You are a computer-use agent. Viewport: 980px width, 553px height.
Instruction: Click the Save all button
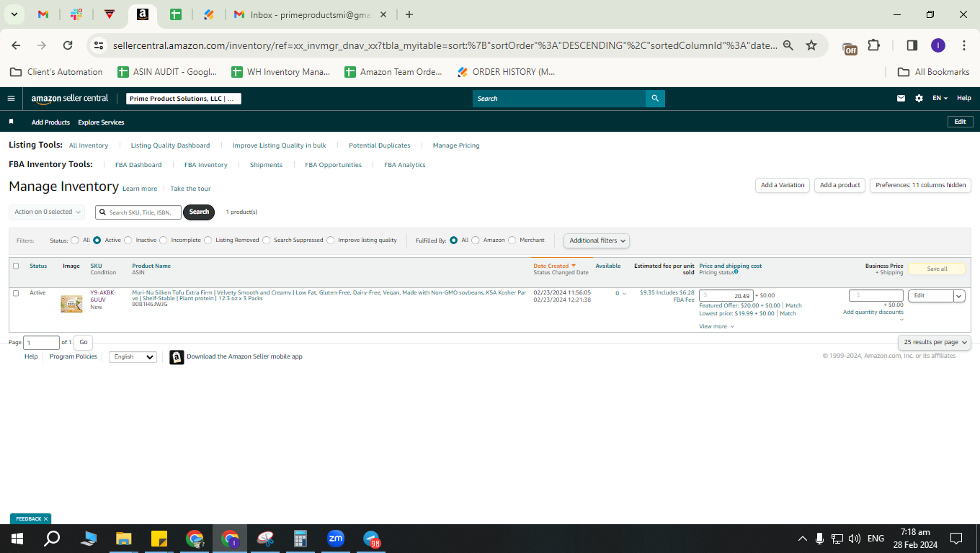pyautogui.click(x=937, y=269)
